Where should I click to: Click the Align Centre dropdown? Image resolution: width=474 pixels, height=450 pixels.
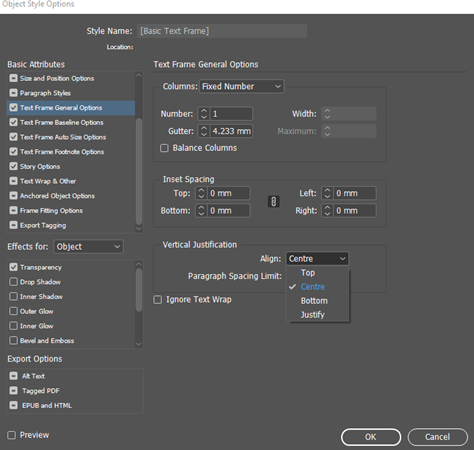click(317, 259)
